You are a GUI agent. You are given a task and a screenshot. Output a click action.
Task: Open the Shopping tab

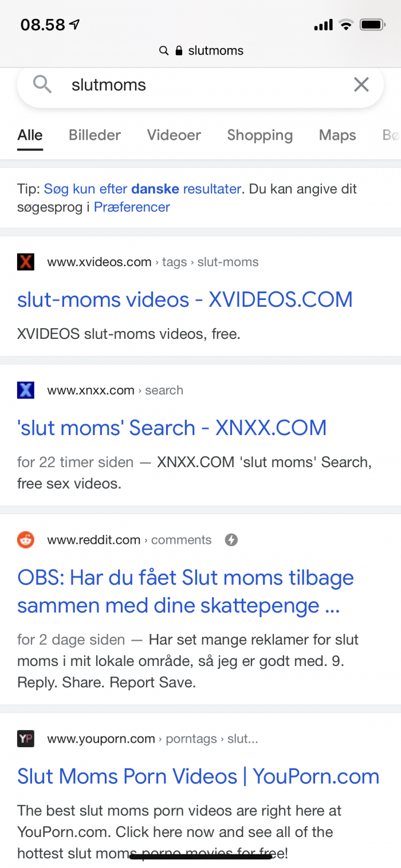pos(260,135)
